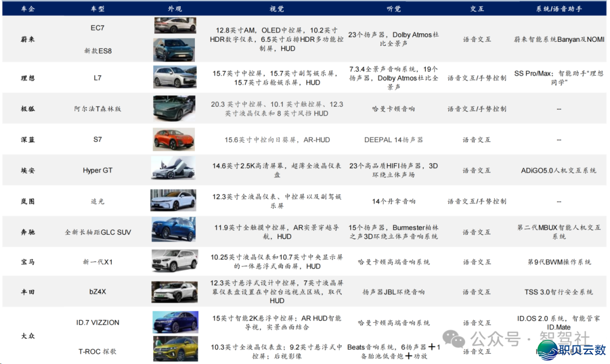Image resolution: width=610 pixels, height=364 pixels.
Task: Click the 理想 L7 car photo
Action: tap(175, 77)
